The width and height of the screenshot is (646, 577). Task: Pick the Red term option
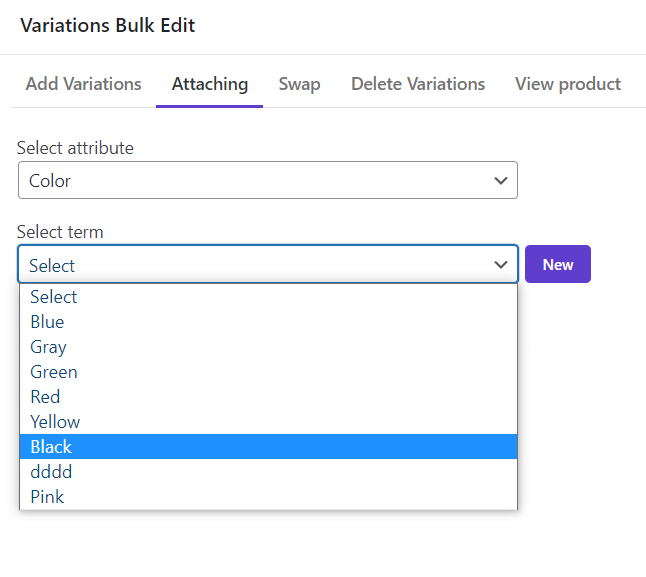tap(268, 397)
